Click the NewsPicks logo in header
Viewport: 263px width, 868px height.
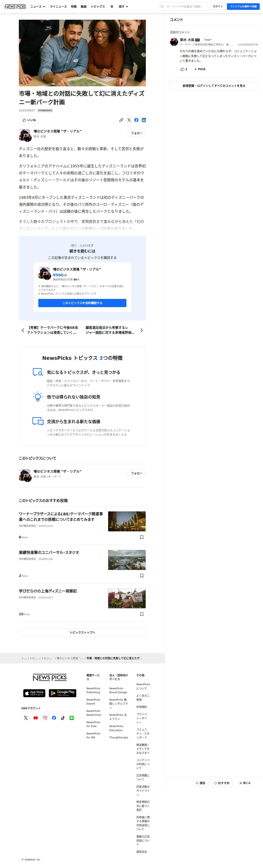click(15, 6)
